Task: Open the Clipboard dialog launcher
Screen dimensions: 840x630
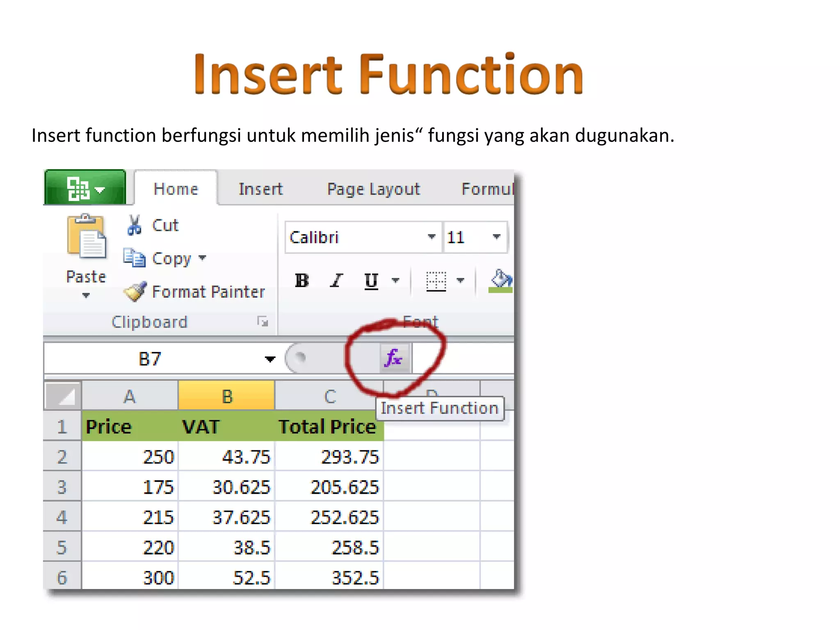Action: (x=262, y=322)
